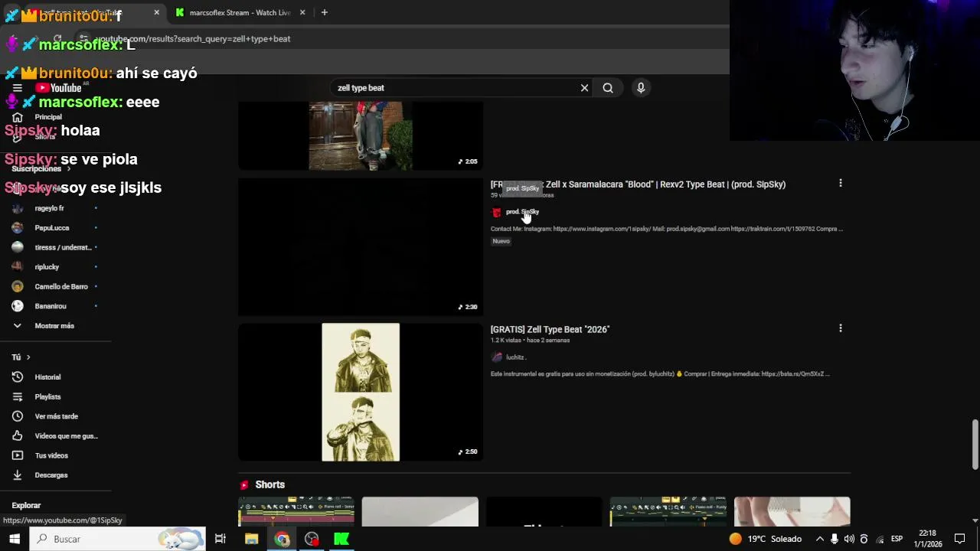The image size is (980, 551).
Task: Click the "Contact Me: Instagram" description text
Action: tap(667, 229)
